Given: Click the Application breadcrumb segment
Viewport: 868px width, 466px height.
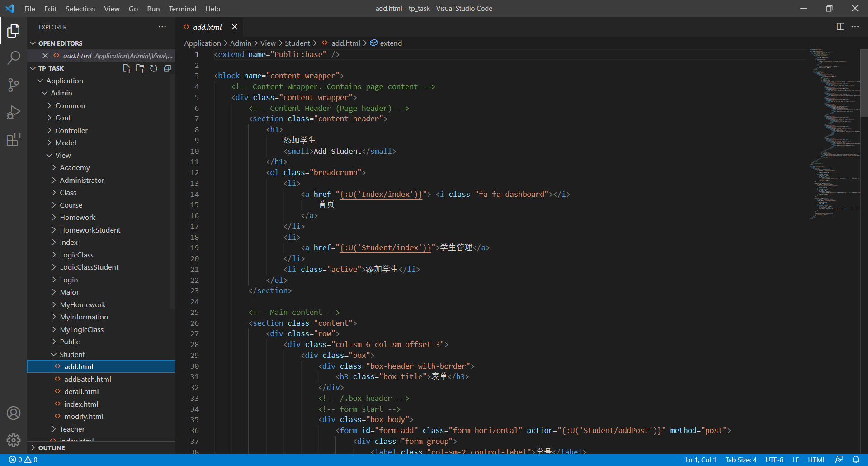Looking at the screenshot, I should point(202,43).
